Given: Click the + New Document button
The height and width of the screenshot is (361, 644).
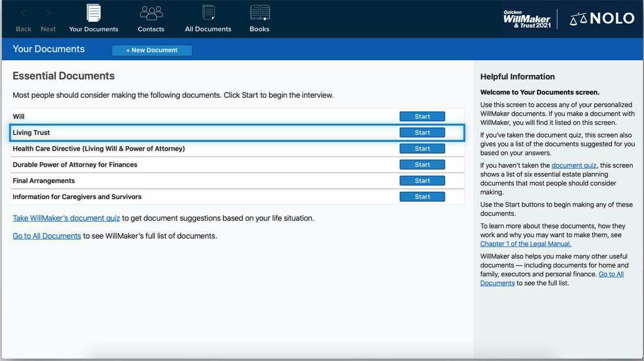Looking at the screenshot, I should [x=152, y=49].
